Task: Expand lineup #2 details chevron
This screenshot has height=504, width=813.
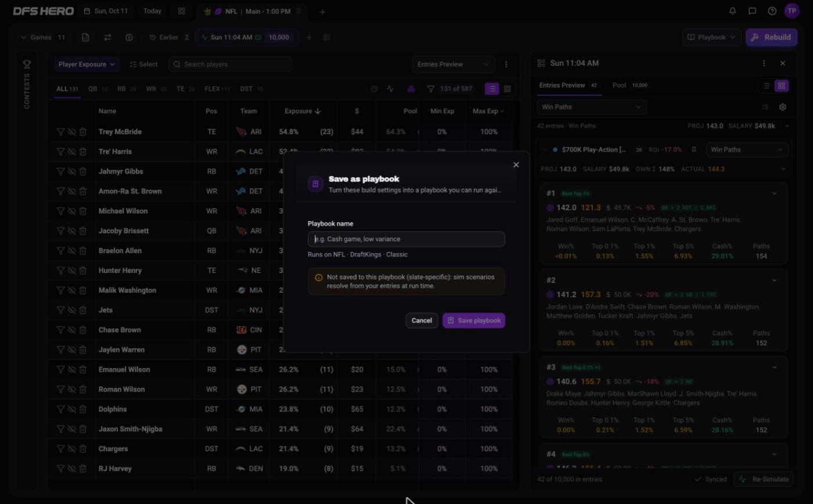Action: point(774,280)
